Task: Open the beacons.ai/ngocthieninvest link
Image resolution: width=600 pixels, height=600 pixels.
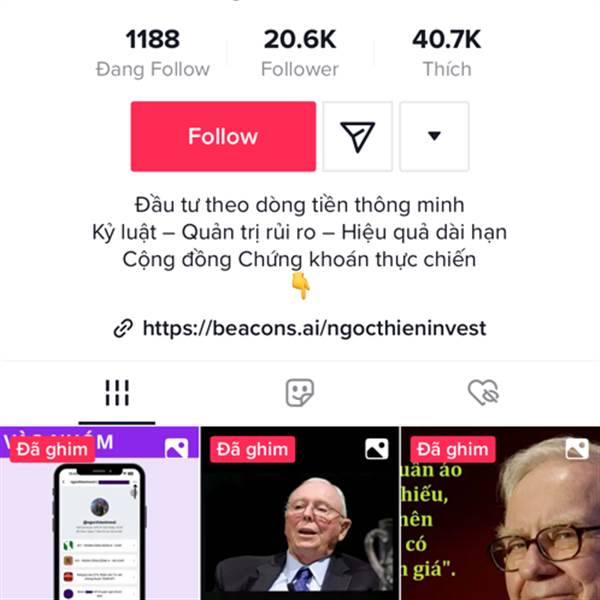Action: [314, 328]
